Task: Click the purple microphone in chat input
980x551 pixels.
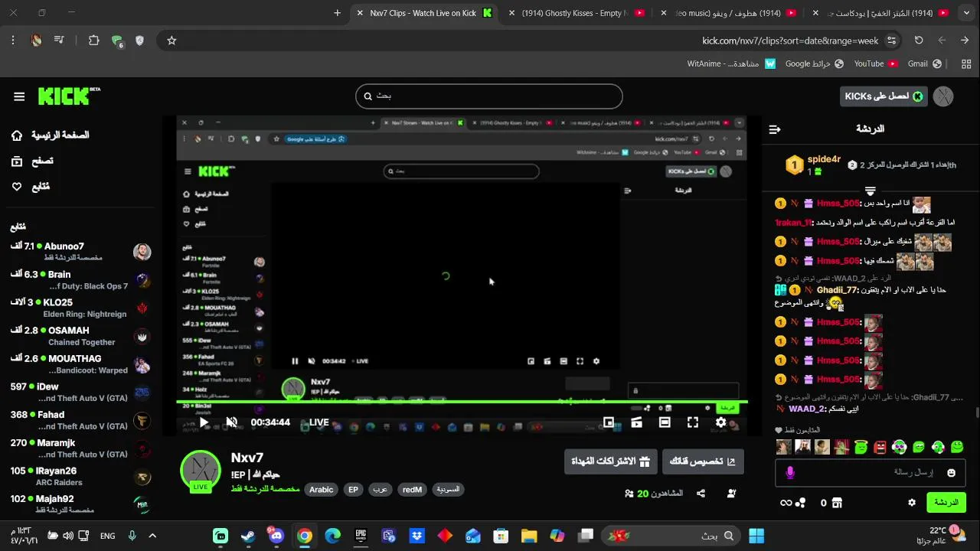Action: point(790,473)
